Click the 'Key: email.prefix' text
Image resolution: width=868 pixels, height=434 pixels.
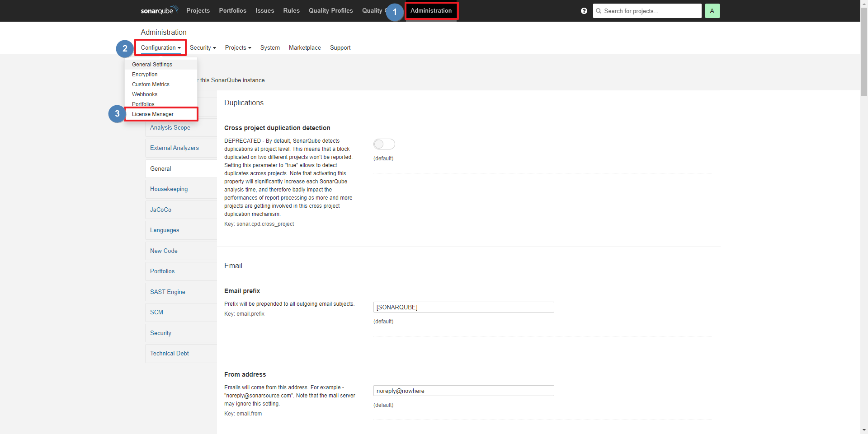point(244,314)
